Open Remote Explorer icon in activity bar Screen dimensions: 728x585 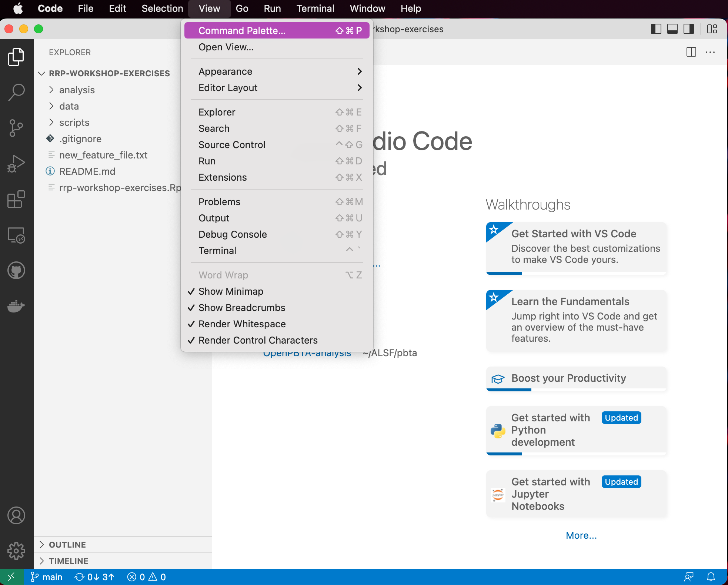pos(16,235)
